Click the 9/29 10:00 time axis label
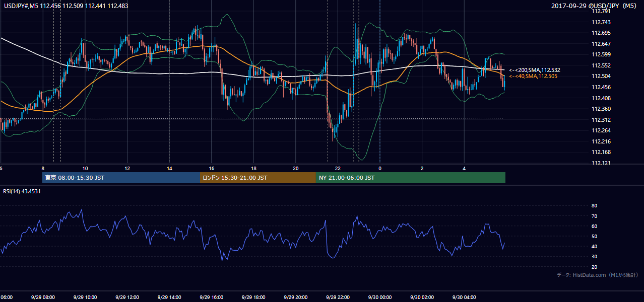Viewport: 644px width, 302px height. click(85, 297)
